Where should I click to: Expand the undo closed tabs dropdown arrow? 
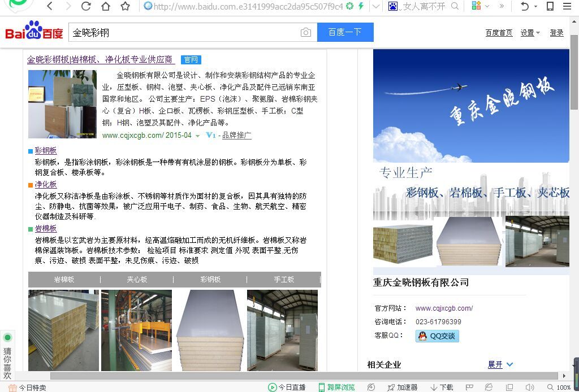pyautogui.click(x=536, y=7)
